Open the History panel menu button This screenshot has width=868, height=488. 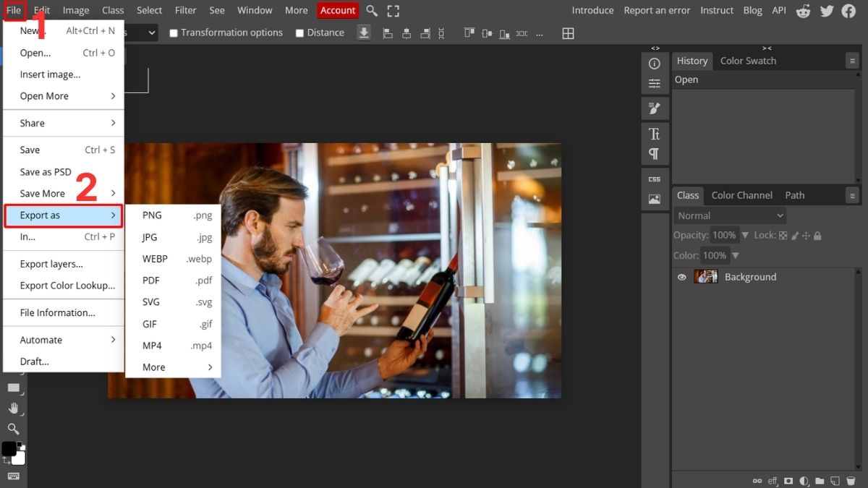[852, 61]
